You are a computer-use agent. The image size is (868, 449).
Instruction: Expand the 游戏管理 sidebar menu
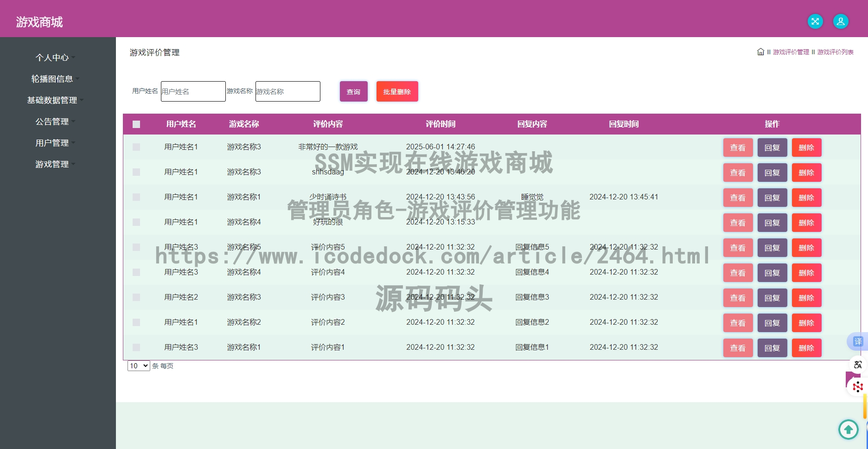tap(55, 164)
